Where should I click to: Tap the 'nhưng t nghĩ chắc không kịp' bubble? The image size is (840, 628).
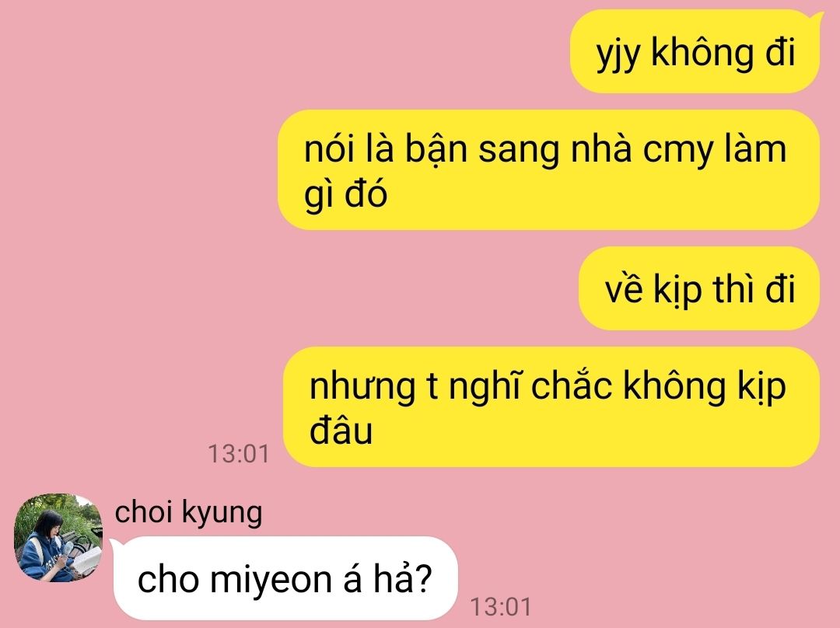551,407
